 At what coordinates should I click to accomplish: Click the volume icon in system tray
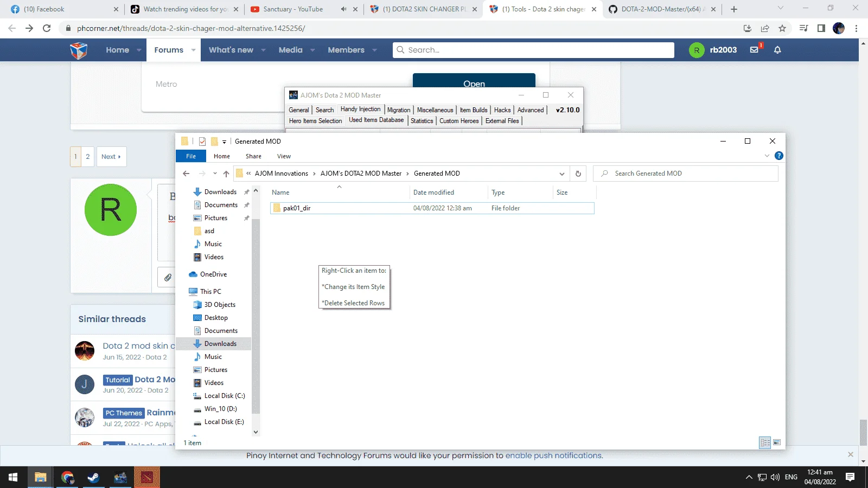coord(775,477)
